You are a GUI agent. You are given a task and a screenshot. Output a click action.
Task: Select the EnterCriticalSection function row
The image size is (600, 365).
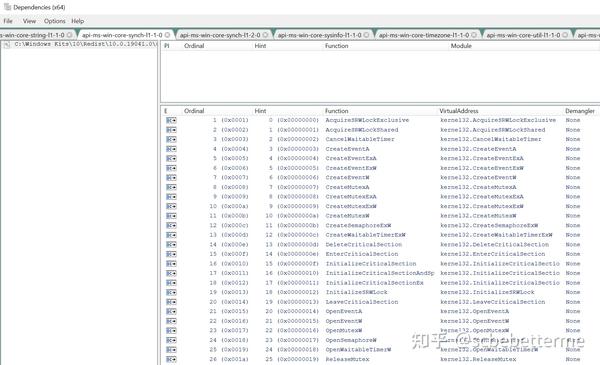pos(379,254)
